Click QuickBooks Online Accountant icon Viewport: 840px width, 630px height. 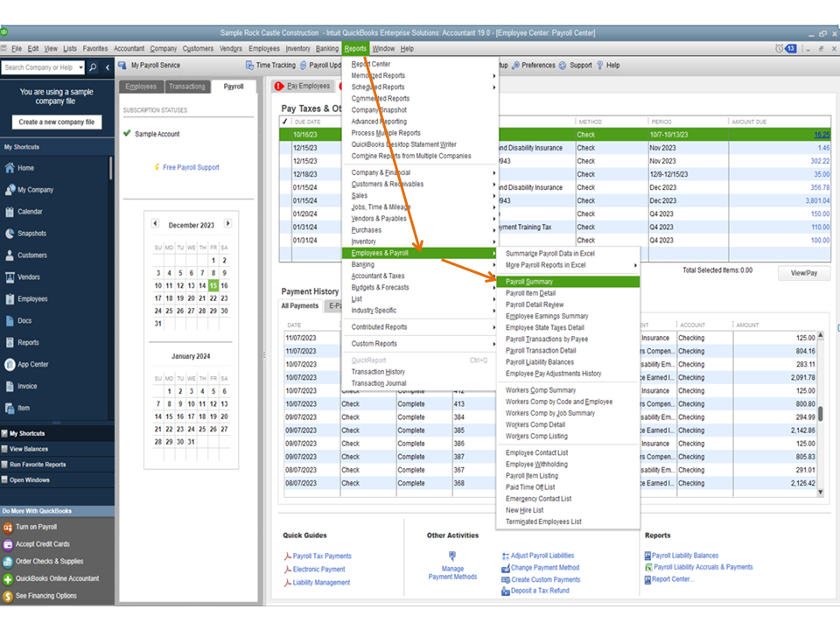8,579
